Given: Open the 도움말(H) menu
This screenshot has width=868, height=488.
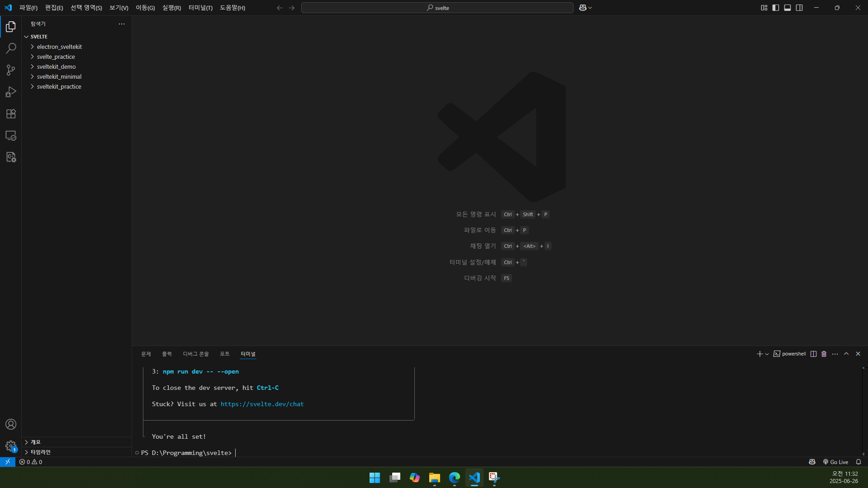Looking at the screenshot, I should coord(232,8).
